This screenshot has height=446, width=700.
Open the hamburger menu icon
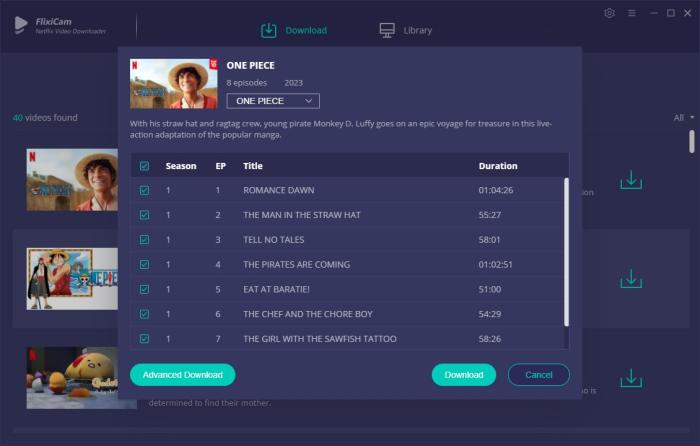point(630,13)
